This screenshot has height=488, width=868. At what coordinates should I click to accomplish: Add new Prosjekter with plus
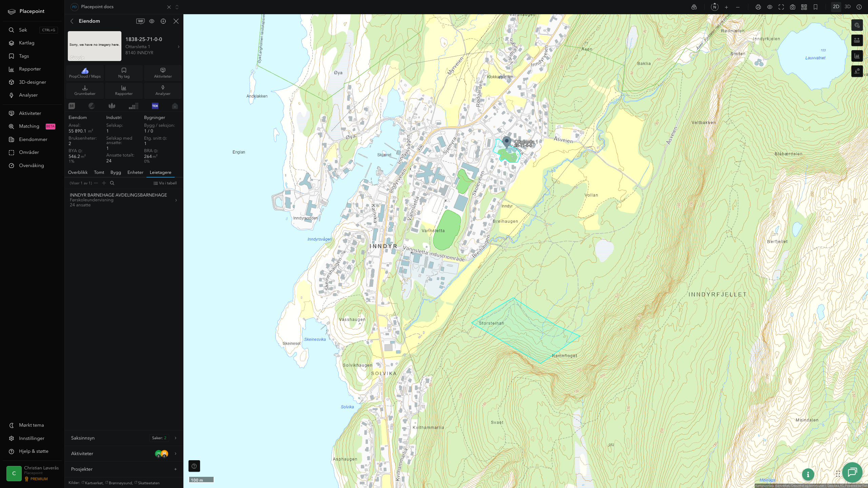click(x=175, y=469)
